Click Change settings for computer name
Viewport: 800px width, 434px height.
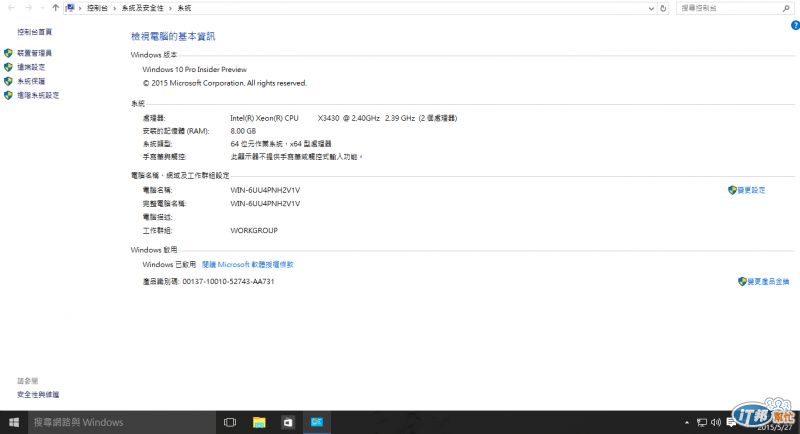tap(751, 190)
